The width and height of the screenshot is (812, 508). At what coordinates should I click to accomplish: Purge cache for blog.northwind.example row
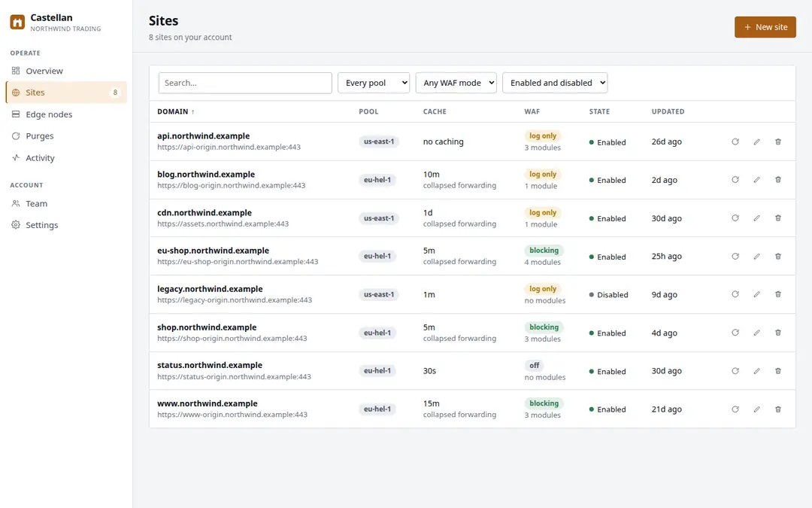coord(735,180)
